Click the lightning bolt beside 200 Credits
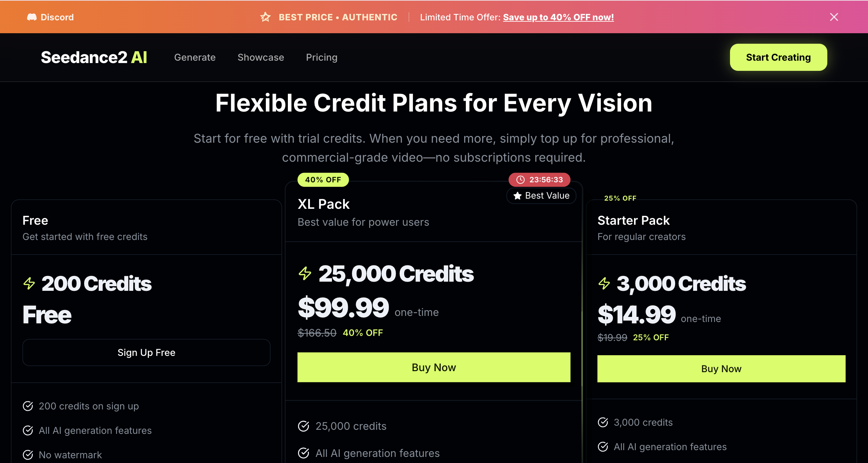This screenshot has height=463, width=868. coord(29,284)
